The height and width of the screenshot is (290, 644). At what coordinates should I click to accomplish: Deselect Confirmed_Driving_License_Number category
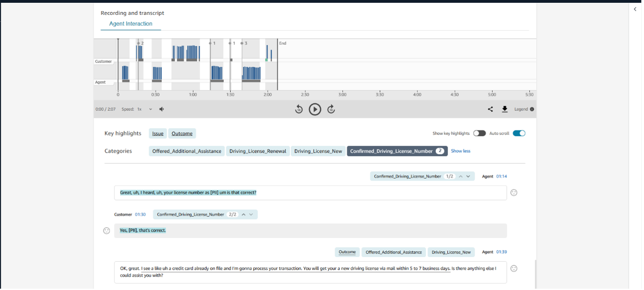point(397,151)
